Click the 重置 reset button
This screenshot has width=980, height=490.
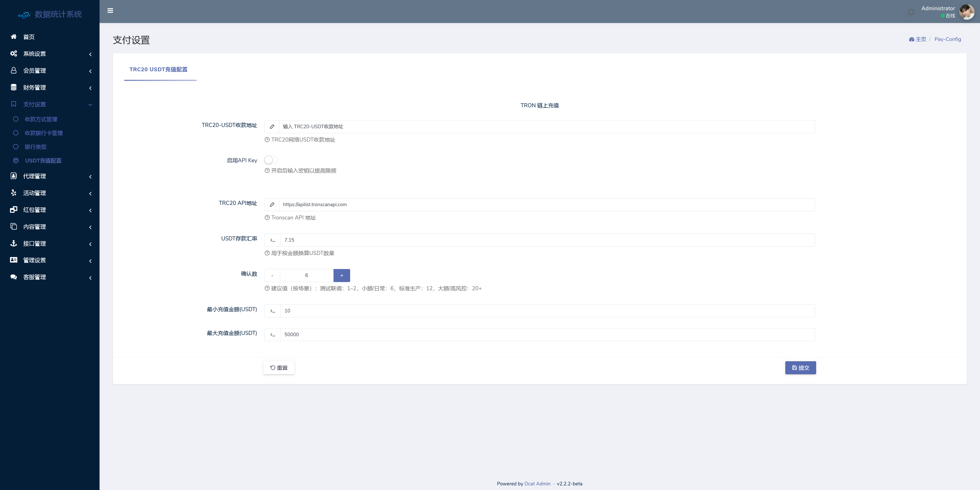(x=279, y=367)
